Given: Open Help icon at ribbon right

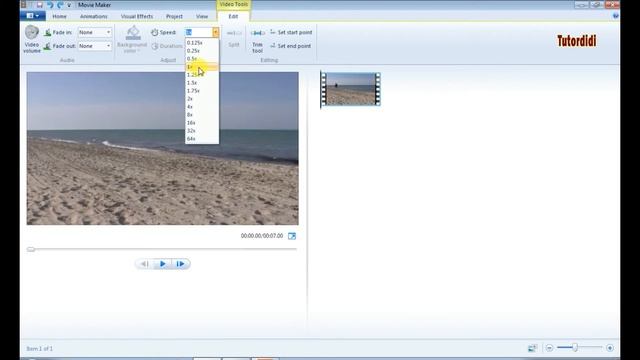Looking at the screenshot, I should 616,16.
